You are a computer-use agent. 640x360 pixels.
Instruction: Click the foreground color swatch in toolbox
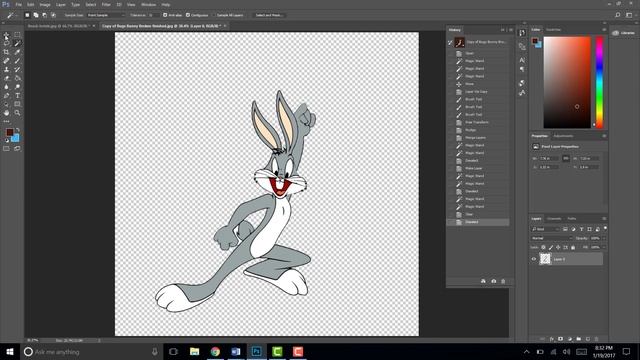(9, 132)
